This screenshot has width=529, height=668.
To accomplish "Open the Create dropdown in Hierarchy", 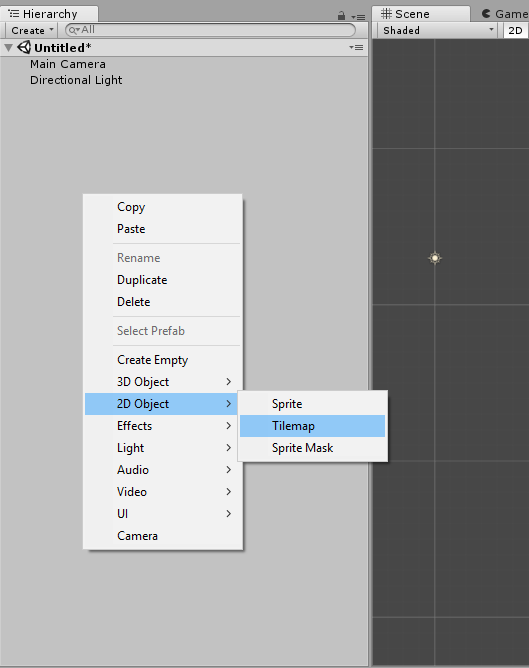I will (x=32, y=30).
